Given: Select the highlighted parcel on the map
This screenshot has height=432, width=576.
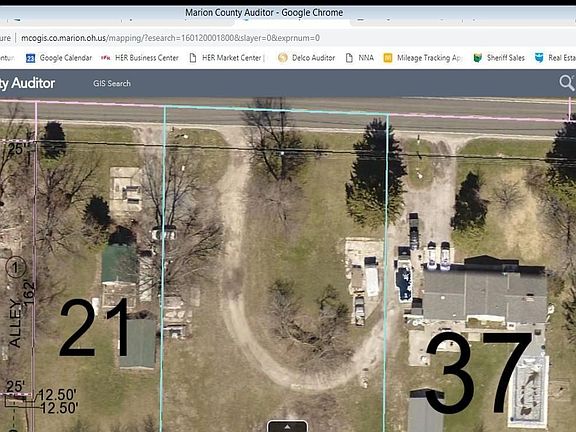Looking at the screenshot, I should (x=274, y=268).
